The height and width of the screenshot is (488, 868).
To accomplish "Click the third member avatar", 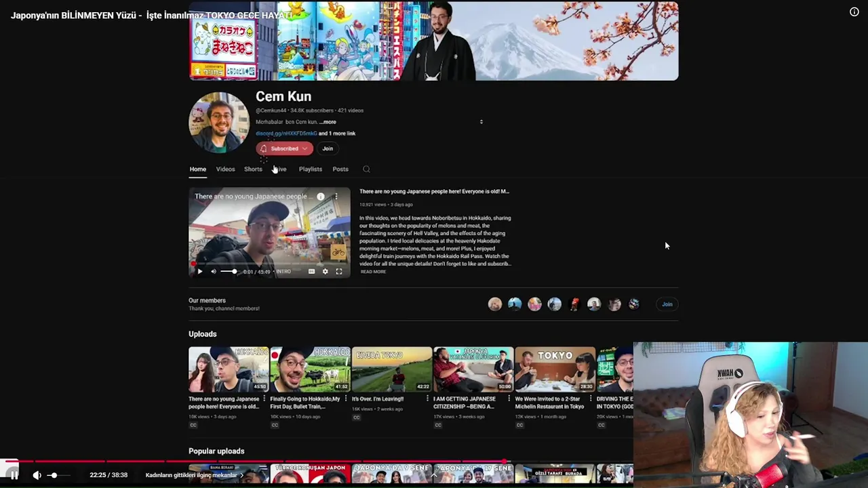I will (534, 304).
